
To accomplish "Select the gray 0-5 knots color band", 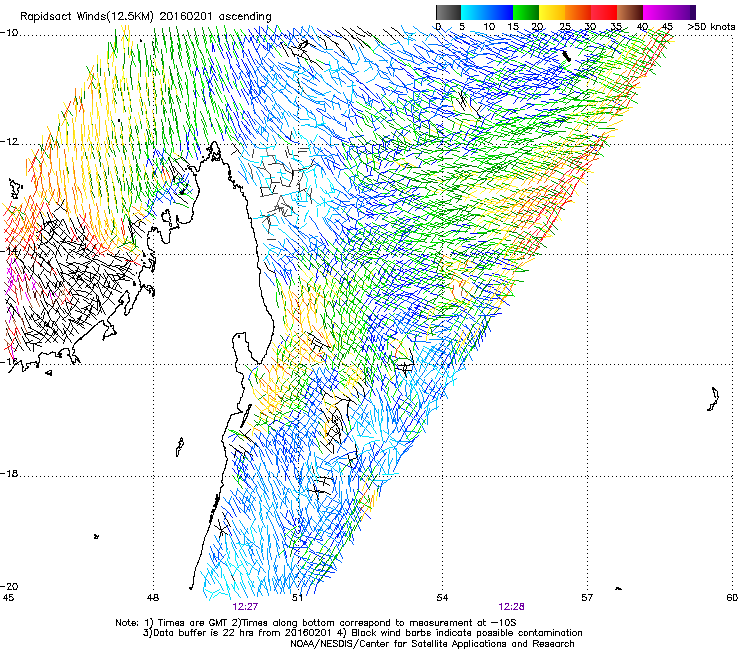I will click(448, 12).
